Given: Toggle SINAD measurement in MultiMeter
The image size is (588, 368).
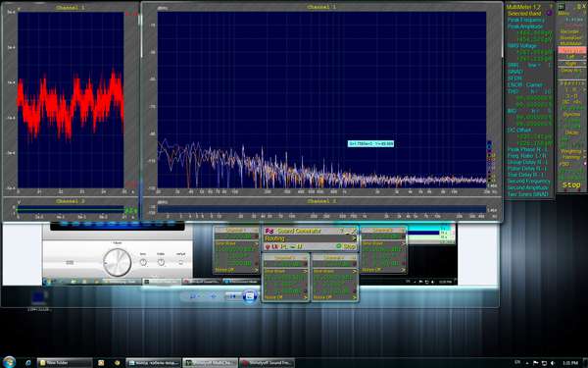Looking at the screenshot, I should point(514,72).
